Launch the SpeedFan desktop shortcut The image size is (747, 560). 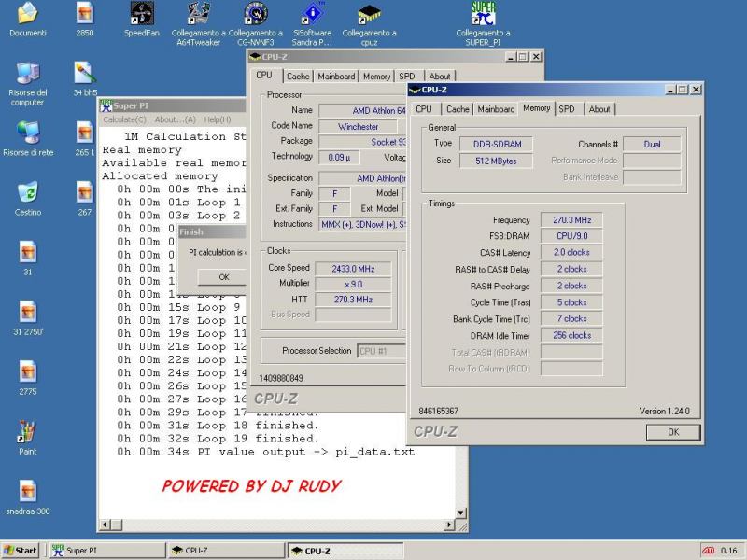click(142, 13)
